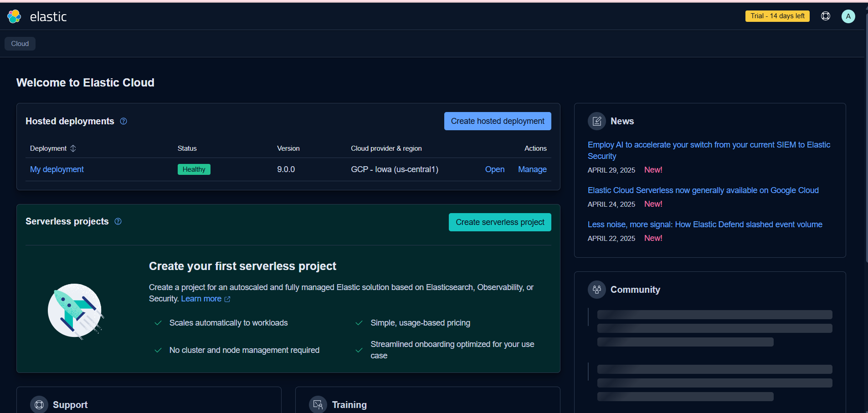
Task: Click the Training section icon
Action: 318,404
